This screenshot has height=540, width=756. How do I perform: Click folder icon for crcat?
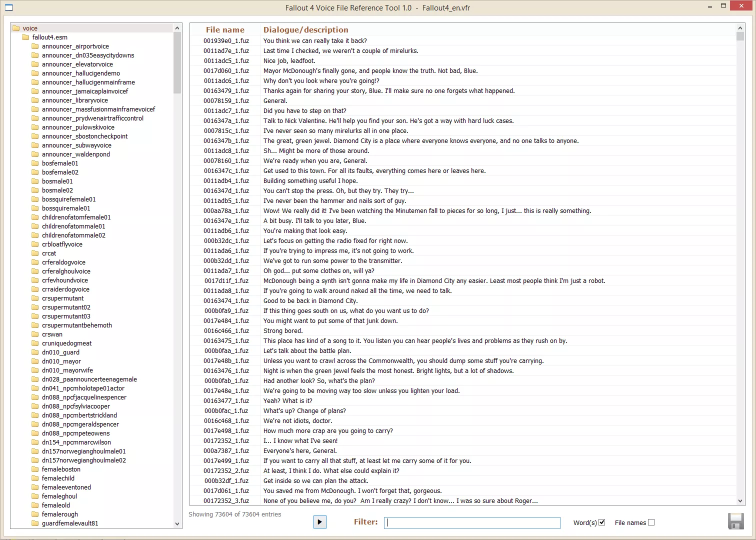tap(35, 253)
